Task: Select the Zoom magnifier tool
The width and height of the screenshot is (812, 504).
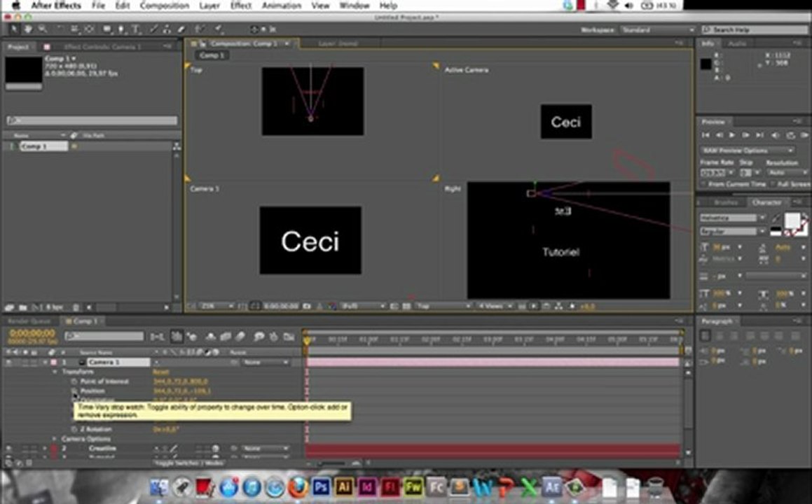Action: point(43,29)
